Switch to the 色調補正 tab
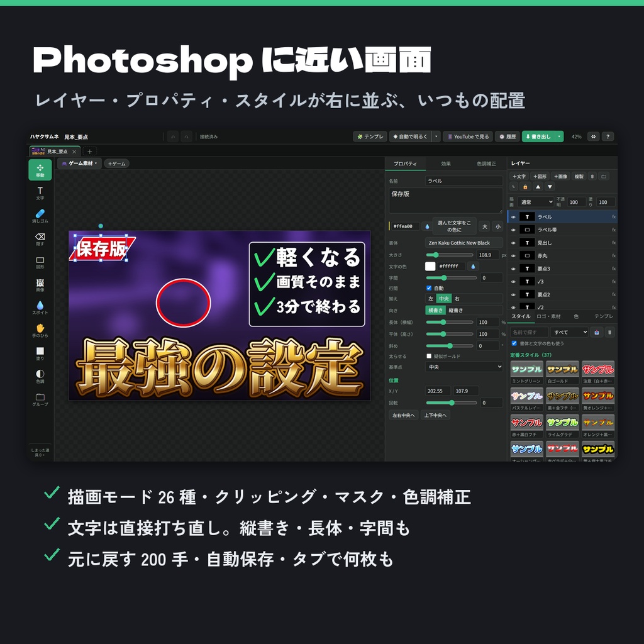The width and height of the screenshot is (644, 644). 486,164
